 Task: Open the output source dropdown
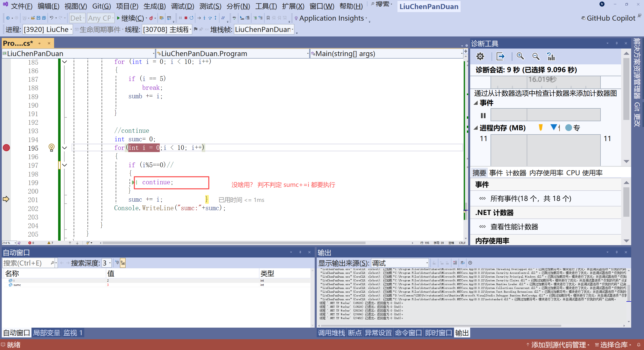click(x=427, y=263)
